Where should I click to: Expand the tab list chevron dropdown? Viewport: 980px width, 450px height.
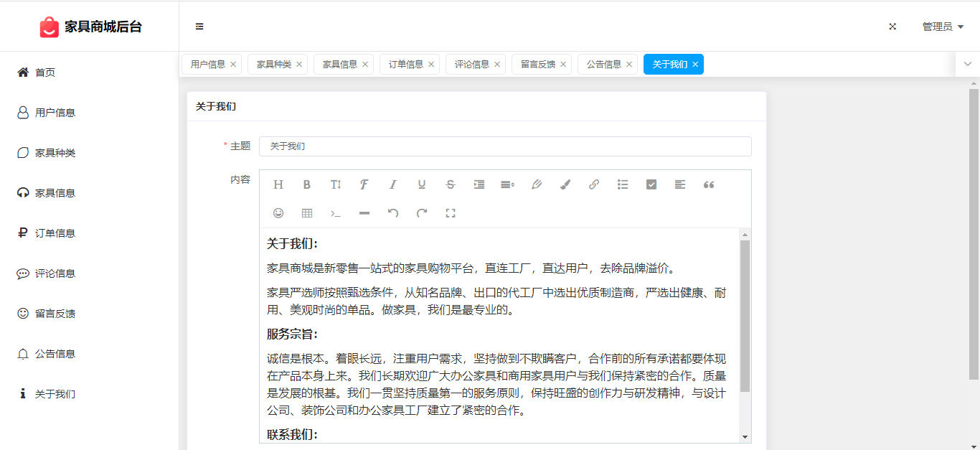(967, 64)
